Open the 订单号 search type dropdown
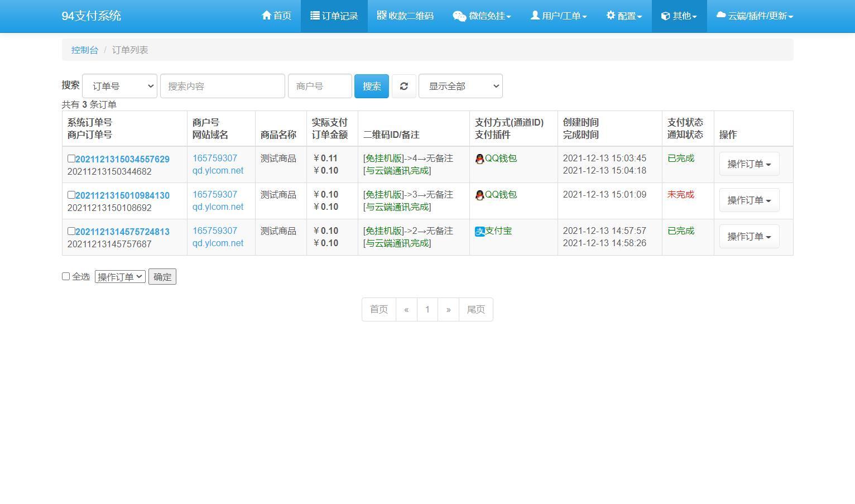The height and width of the screenshot is (504, 855). point(119,86)
